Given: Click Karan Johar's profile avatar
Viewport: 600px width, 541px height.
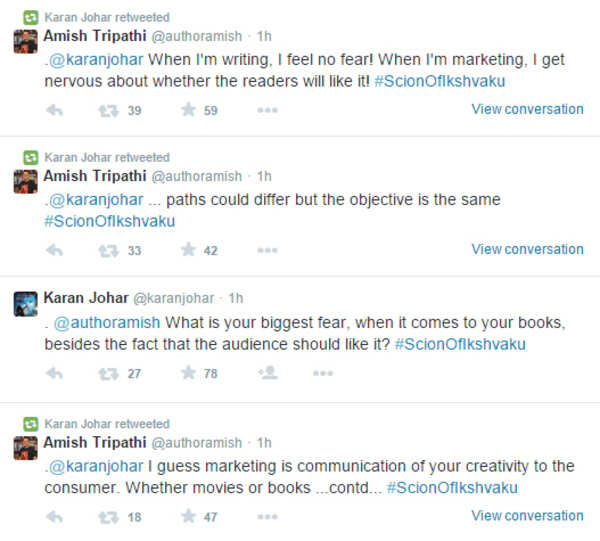Looking at the screenshot, I should (26, 304).
